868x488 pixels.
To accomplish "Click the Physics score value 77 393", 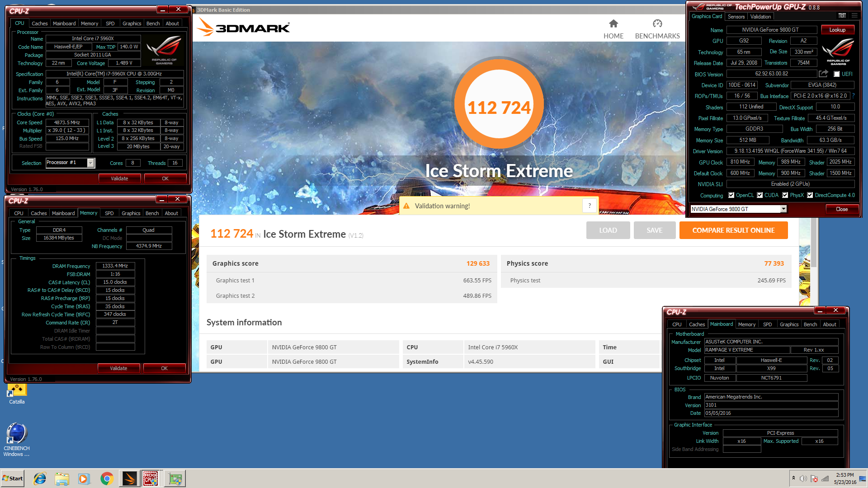I will click(x=774, y=263).
